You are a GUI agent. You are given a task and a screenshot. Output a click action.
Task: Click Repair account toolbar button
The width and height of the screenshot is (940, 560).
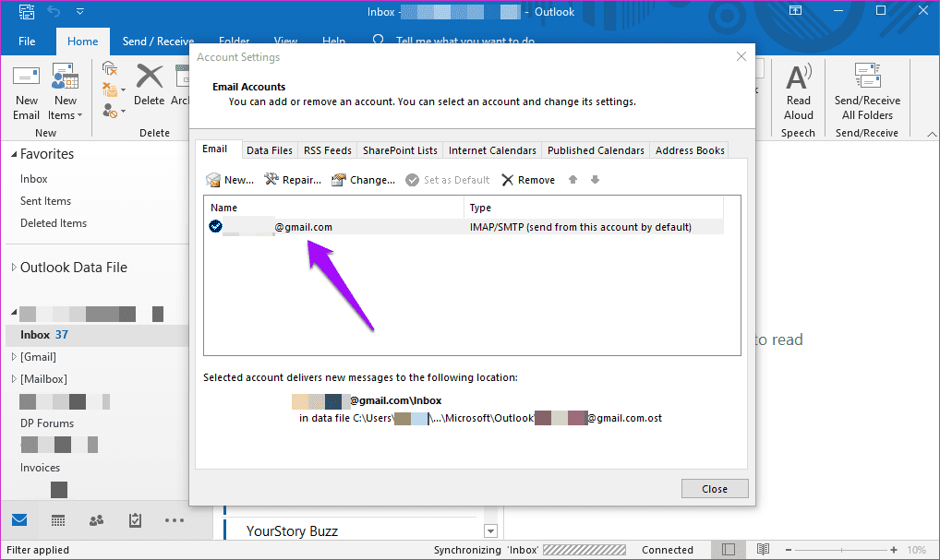tap(293, 180)
